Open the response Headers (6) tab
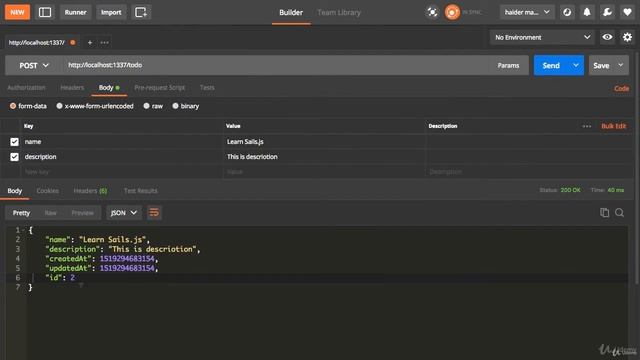This screenshot has width=640, height=360. (90, 191)
